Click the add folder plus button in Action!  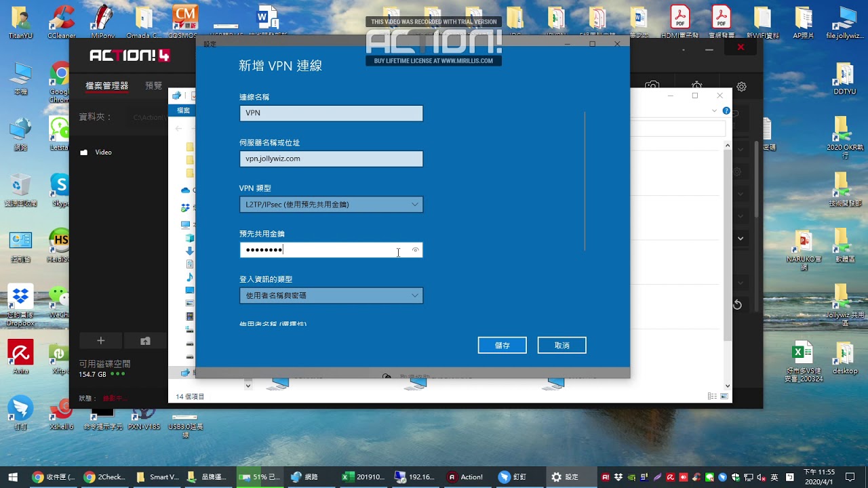[x=100, y=340]
